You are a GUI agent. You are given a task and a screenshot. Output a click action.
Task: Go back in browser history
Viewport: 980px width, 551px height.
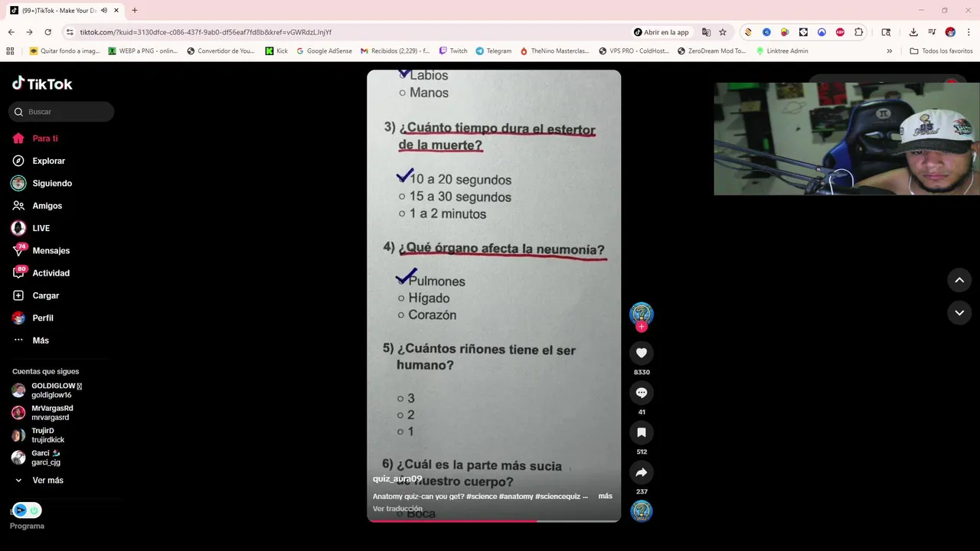tap(11, 32)
